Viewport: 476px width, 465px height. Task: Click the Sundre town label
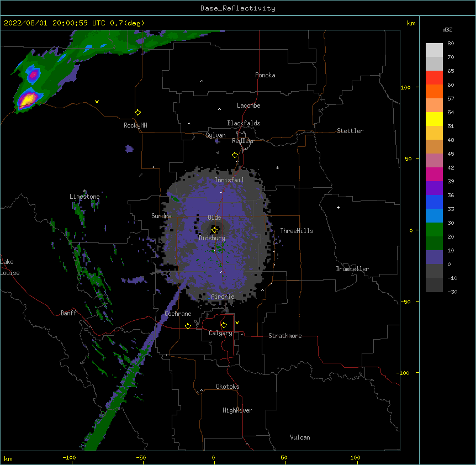coord(161,216)
